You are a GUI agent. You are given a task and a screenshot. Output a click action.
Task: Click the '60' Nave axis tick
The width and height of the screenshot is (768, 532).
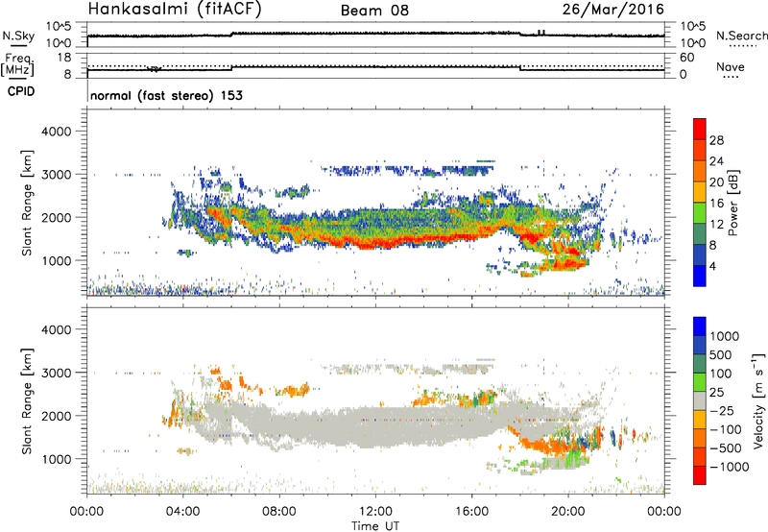(x=686, y=58)
